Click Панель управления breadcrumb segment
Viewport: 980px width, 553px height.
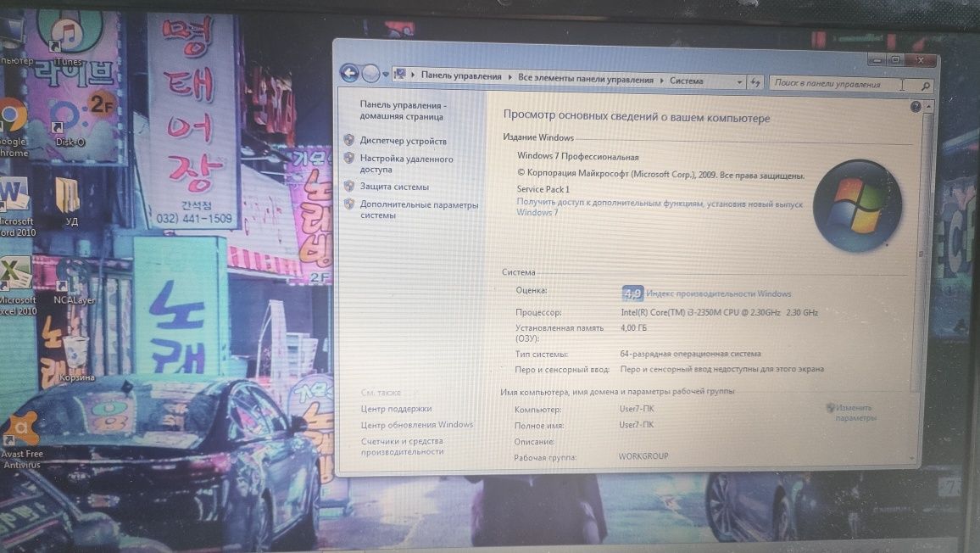point(461,75)
